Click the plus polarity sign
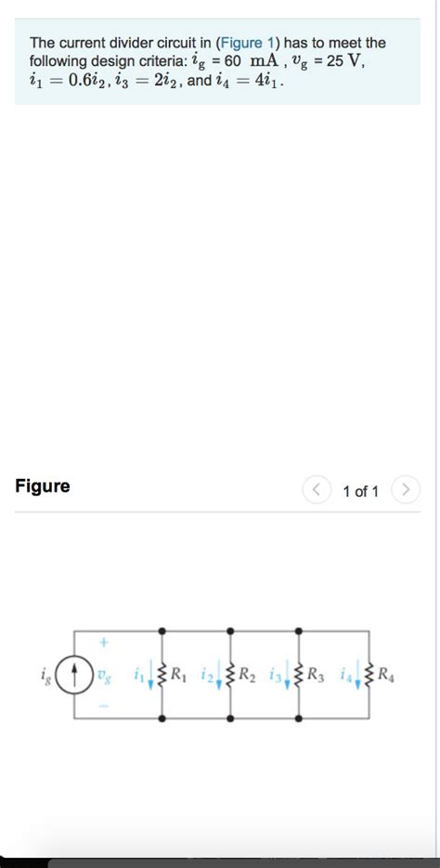Image resolution: width=440 pixels, height=868 pixels. [x=103, y=642]
